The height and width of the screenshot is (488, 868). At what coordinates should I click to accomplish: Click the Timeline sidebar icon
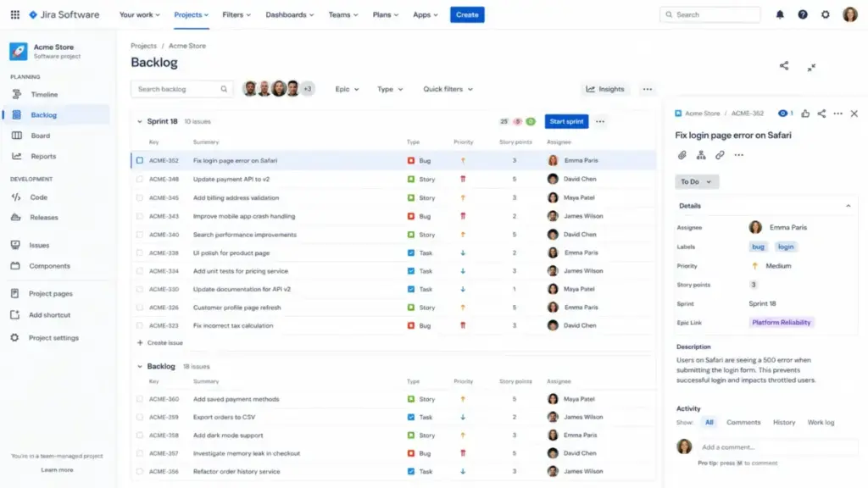17,95
